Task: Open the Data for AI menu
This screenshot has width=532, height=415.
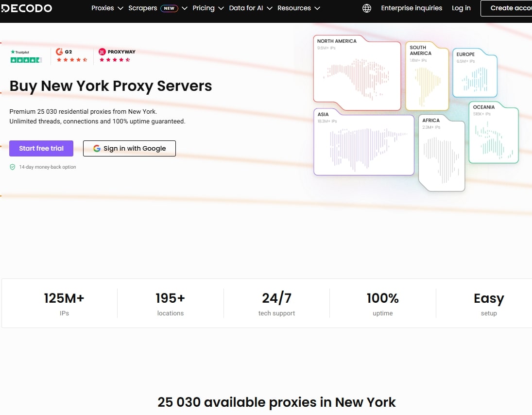Action: (x=246, y=8)
